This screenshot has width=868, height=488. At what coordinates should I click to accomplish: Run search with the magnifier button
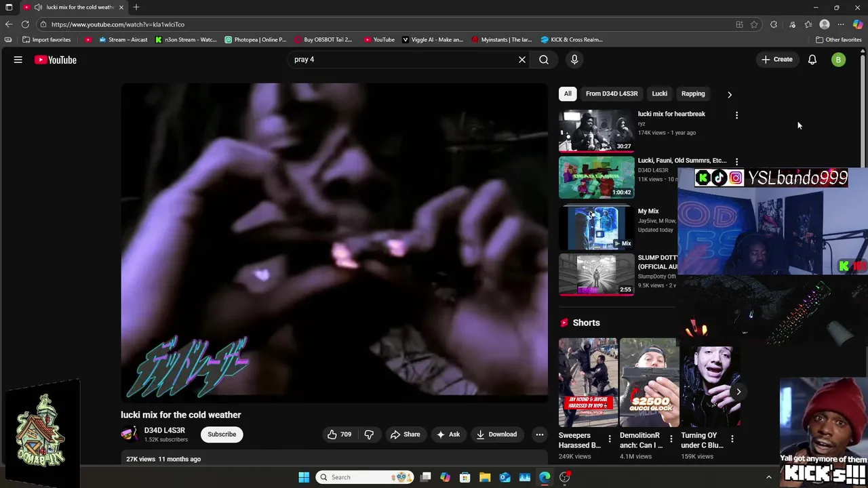click(x=544, y=60)
